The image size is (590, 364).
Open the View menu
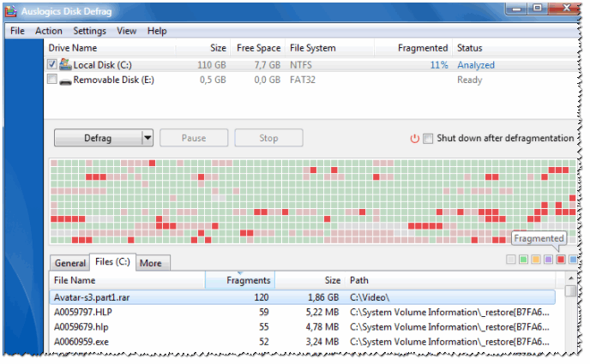(126, 31)
